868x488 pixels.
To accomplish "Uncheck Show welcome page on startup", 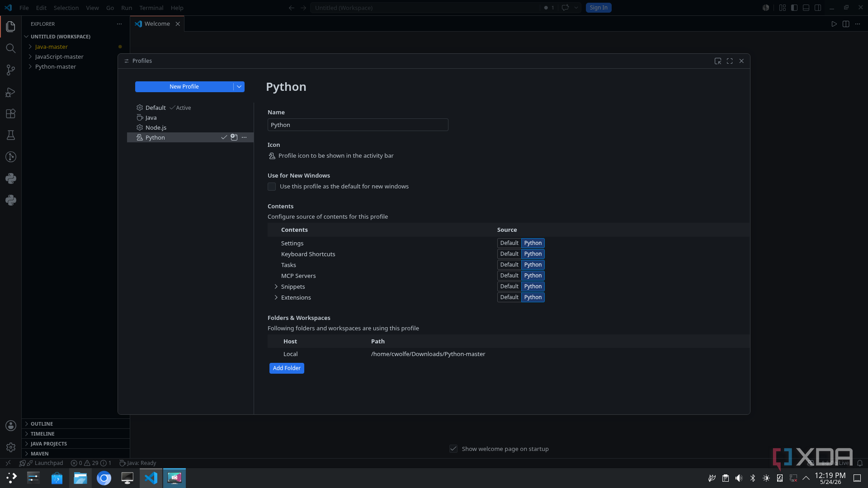I will click(x=453, y=449).
